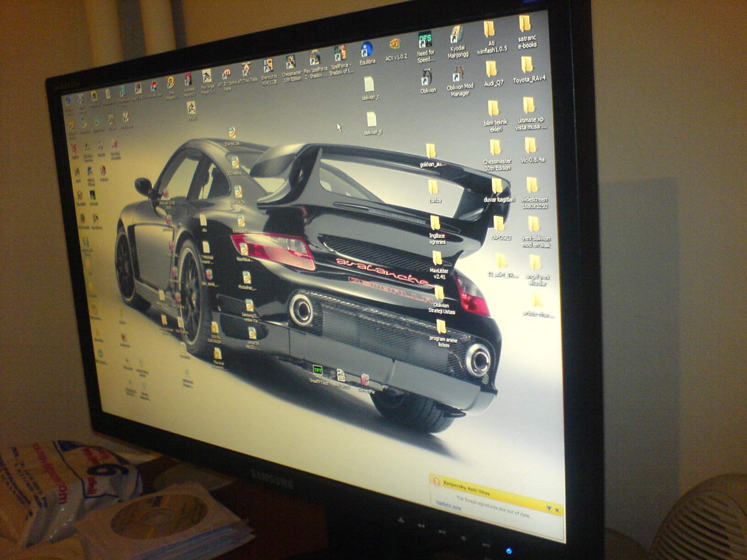Open the ScreenFix desktop icon

[366, 383]
